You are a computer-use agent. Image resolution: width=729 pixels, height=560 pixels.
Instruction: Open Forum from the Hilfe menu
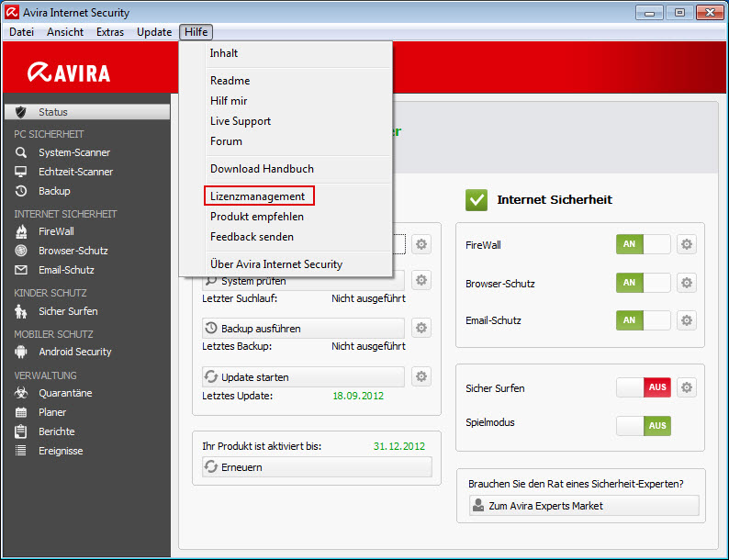[286, 141]
